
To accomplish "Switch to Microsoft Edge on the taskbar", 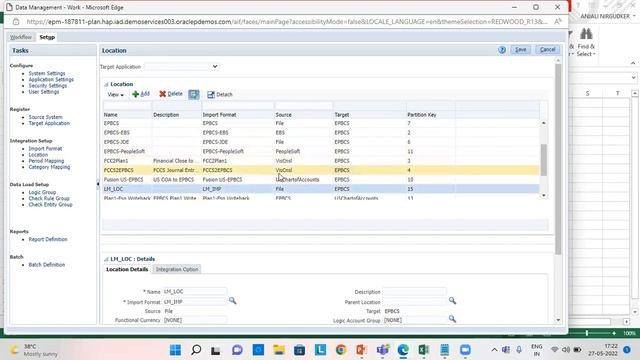I will pyautogui.click(x=403, y=350).
